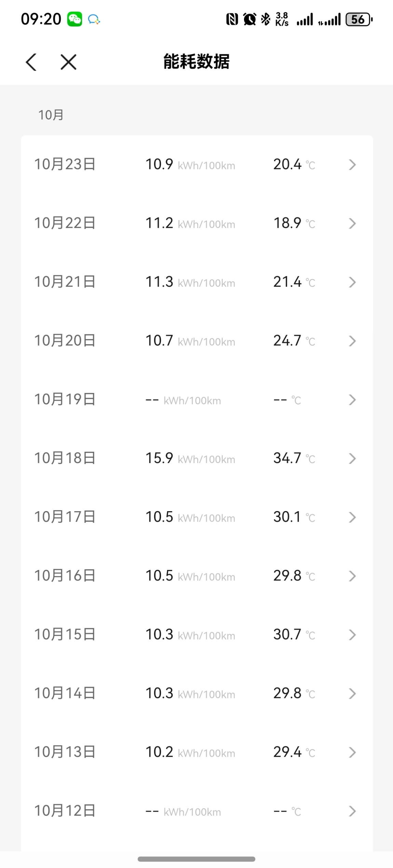Viewport: 393px width, 868px height.
Task: View the October 16 date row
Action: pyautogui.click(x=65, y=576)
